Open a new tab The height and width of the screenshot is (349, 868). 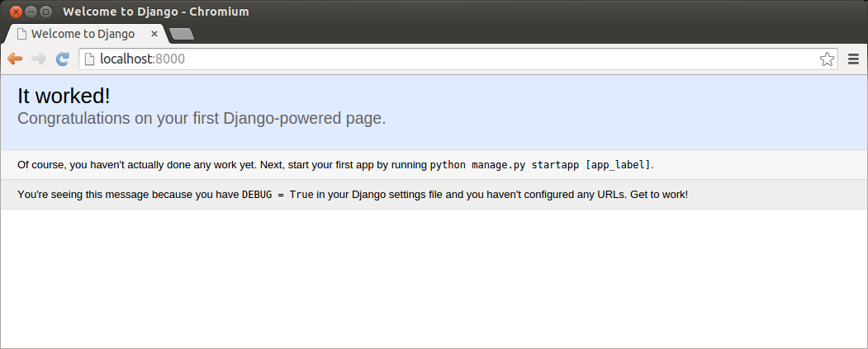[x=181, y=34]
